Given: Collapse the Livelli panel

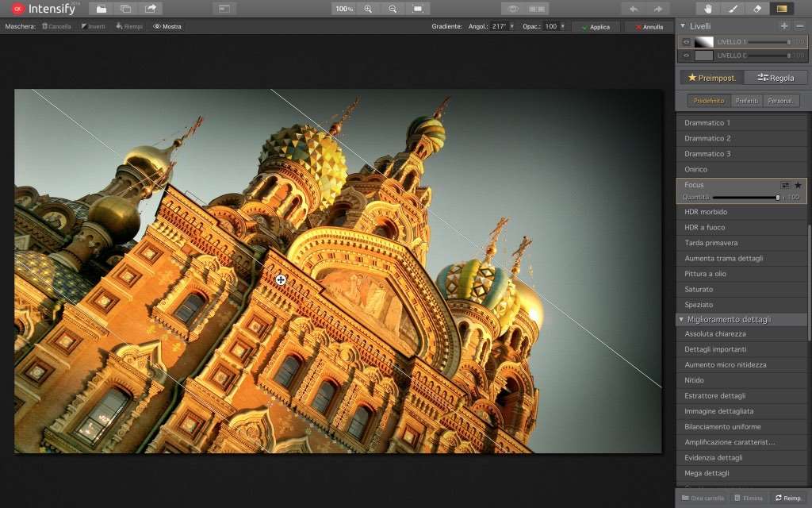Looking at the screenshot, I should [683, 26].
